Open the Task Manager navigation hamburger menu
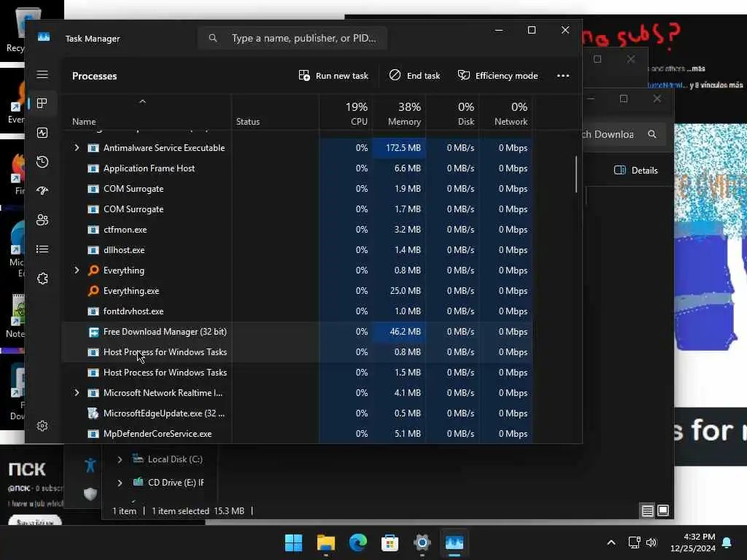Viewport: 747px width, 560px height. (42, 75)
